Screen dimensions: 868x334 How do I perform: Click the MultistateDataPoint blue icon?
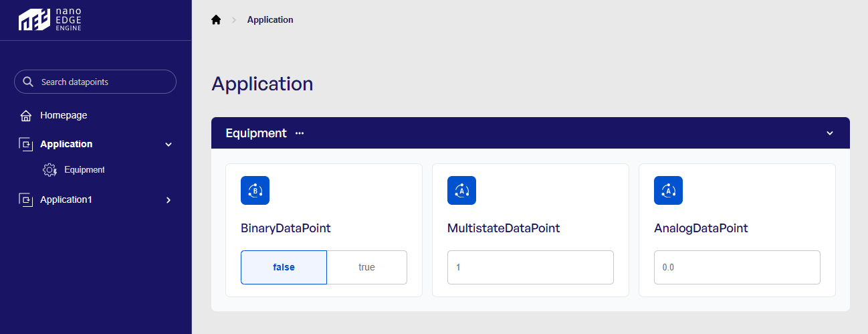click(461, 191)
